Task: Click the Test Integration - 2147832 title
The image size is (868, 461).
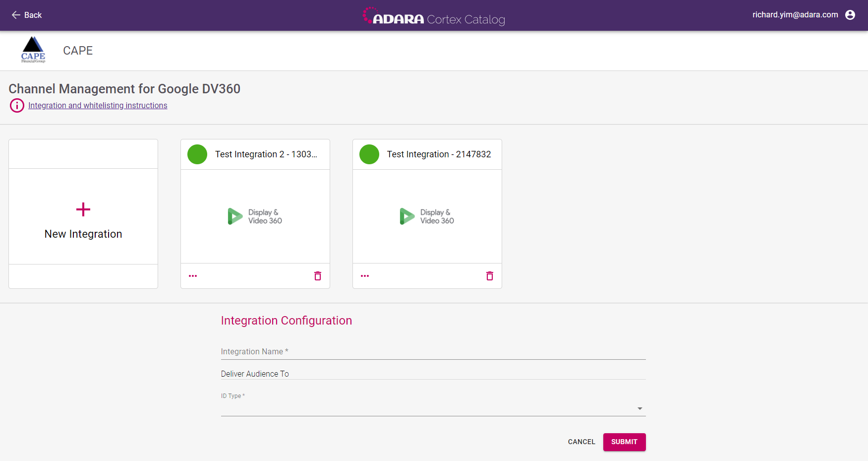Action: [439, 154]
